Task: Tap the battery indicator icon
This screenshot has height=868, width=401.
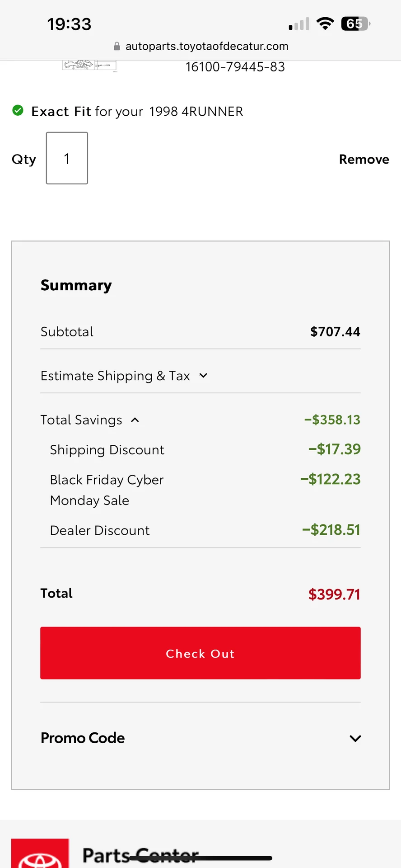Action: 355,24
